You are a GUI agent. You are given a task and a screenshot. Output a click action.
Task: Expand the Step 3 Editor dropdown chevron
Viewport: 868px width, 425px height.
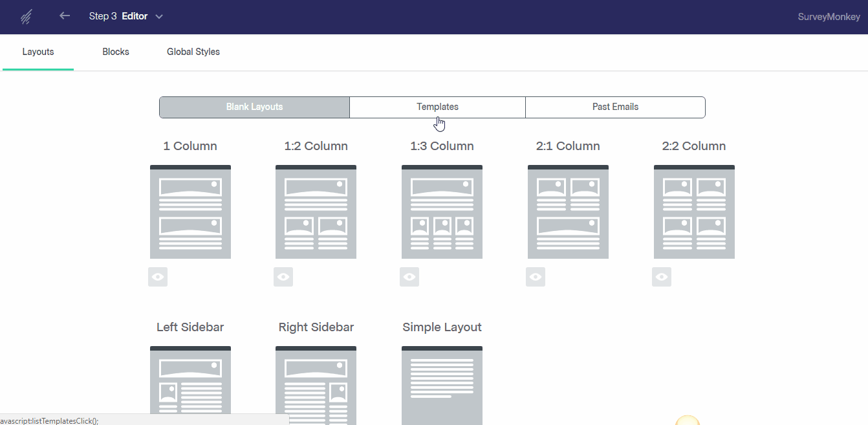coord(159,16)
